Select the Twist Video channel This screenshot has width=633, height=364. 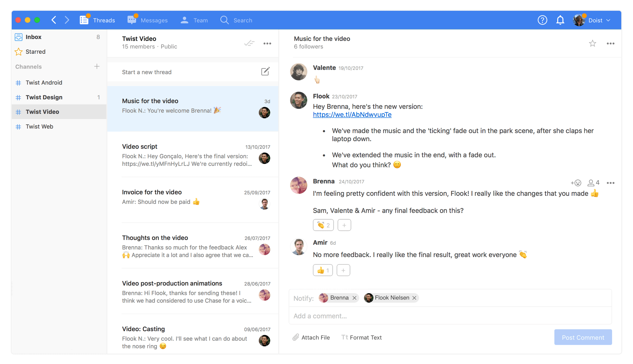point(59,112)
